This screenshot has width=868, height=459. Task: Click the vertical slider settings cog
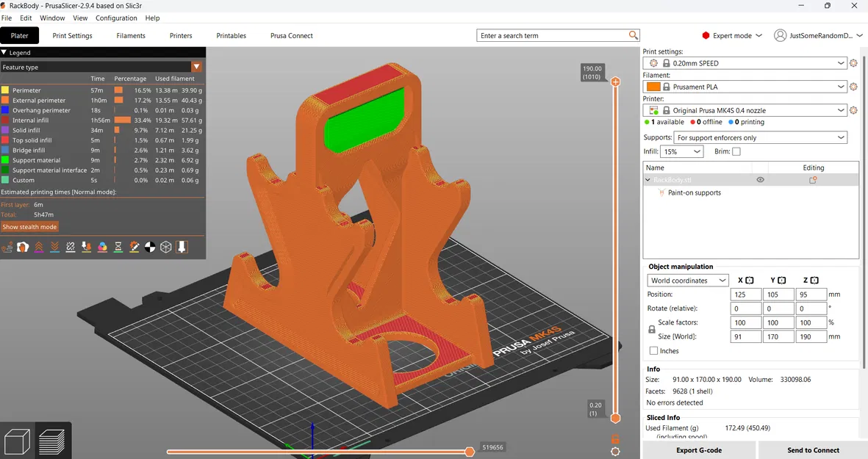(614, 452)
